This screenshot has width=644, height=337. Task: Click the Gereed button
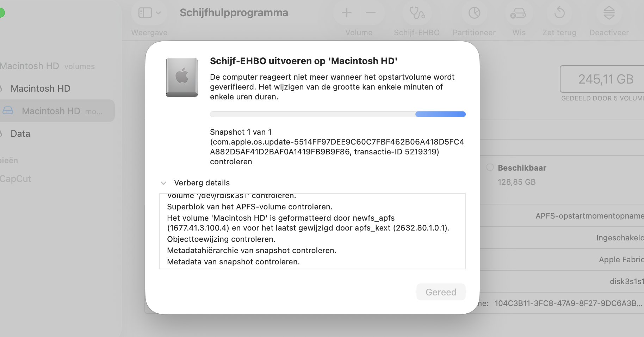(441, 292)
